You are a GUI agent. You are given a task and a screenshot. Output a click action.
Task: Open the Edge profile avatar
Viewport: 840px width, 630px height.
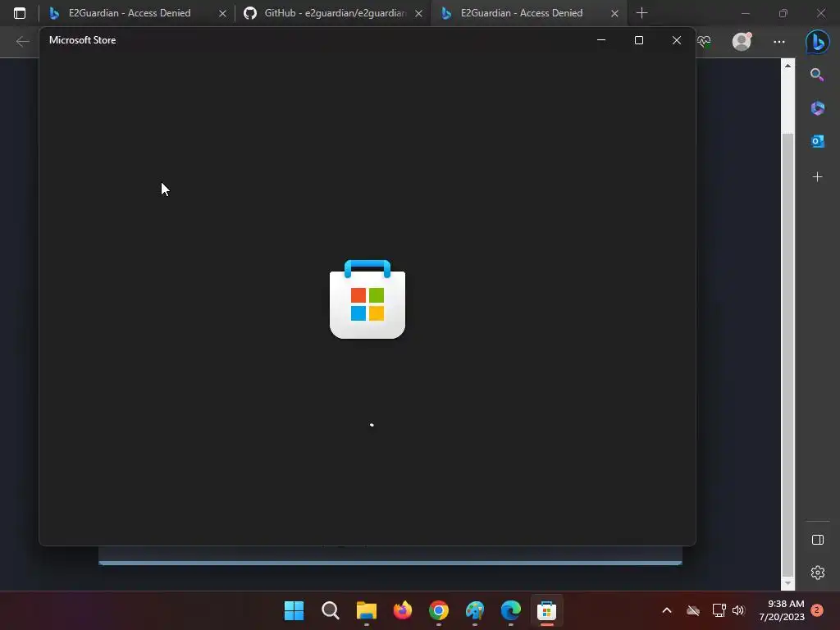coord(742,41)
